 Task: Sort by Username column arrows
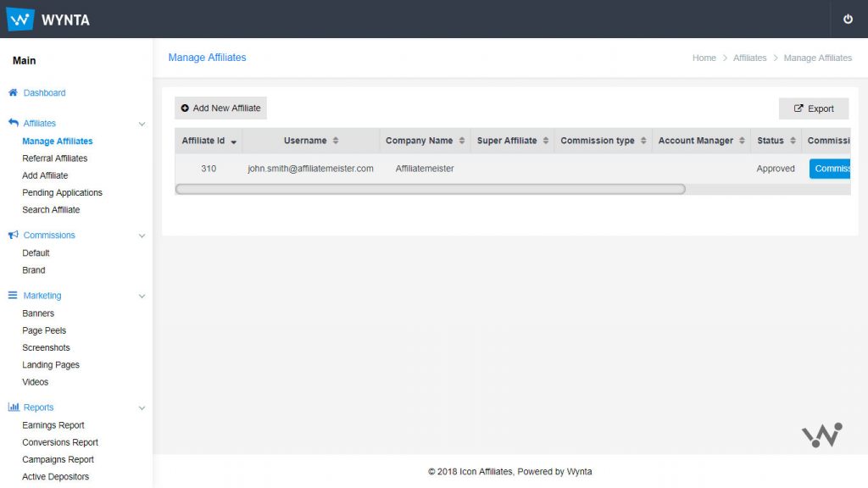coord(336,141)
